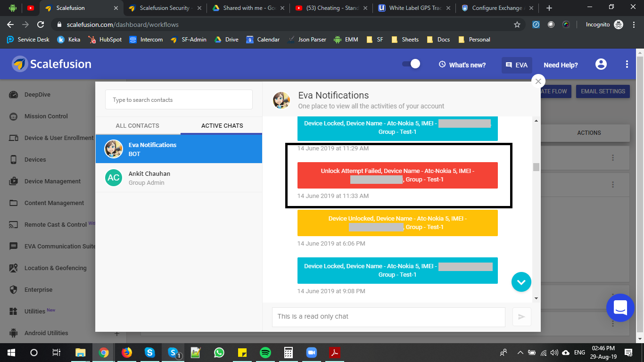Close the Eva Notifications dialog
This screenshot has width=644, height=362.
(x=538, y=81)
